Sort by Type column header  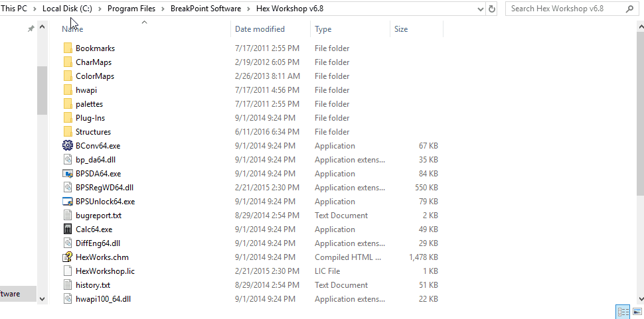(323, 29)
